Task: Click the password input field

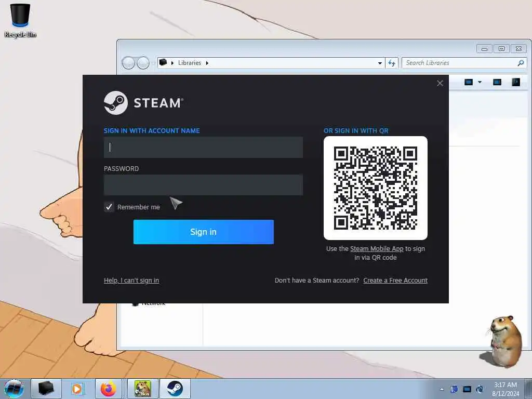Action: click(x=203, y=185)
